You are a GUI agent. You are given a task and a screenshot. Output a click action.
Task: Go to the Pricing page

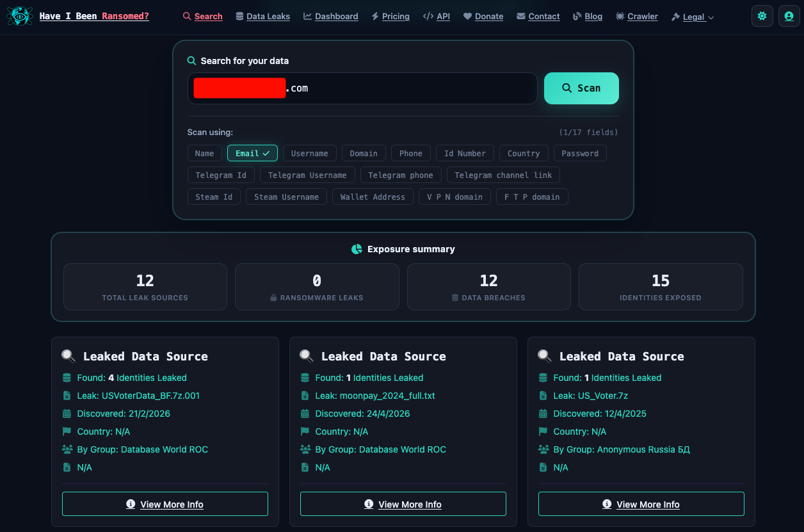point(390,16)
